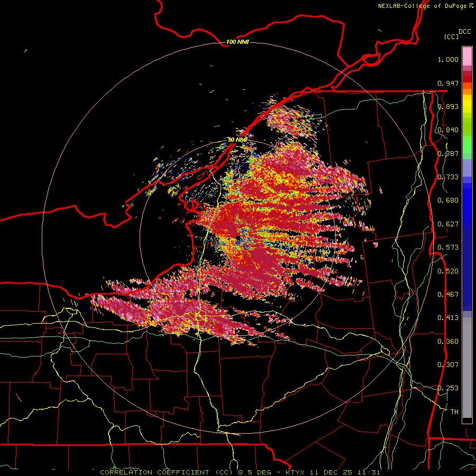The height and width of the screenshot is (476, 476).
Task: Click the Correlation Coefficient product caption
Action: [240, 472]
